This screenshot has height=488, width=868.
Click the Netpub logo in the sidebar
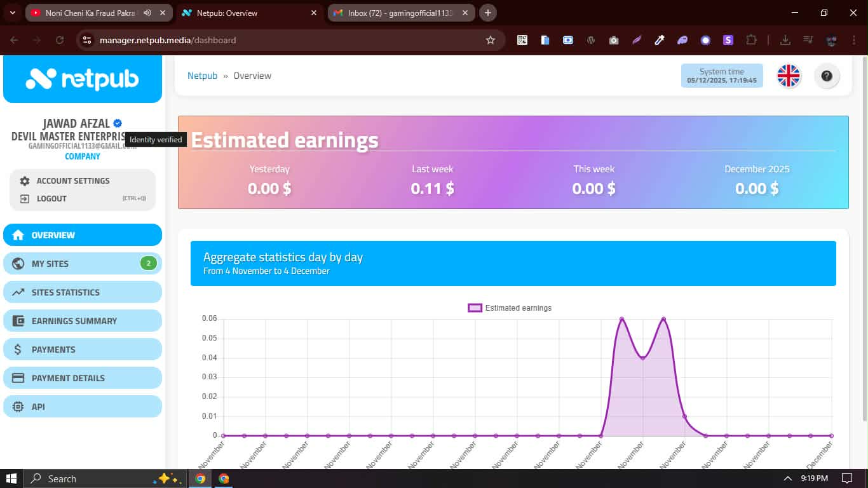tap(83, 79)
